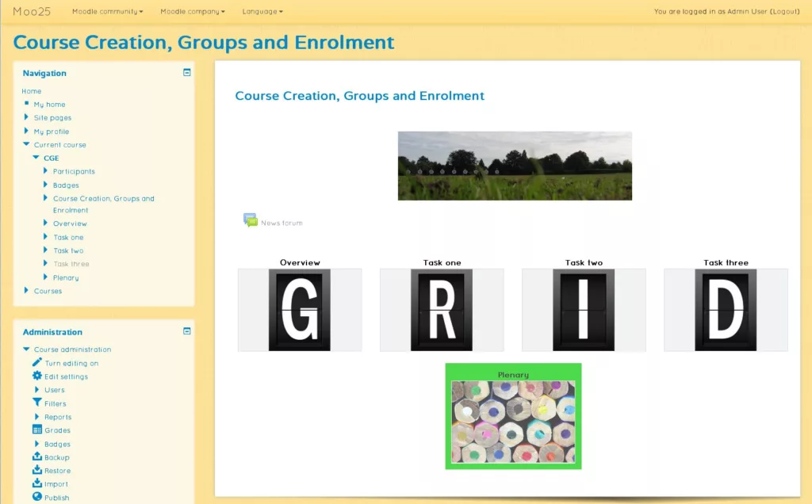Image resolution: width=812 pixels, height=504 pixels.
Task: Open the Participants link in Navigation
Action: click(x=74, y=171)
